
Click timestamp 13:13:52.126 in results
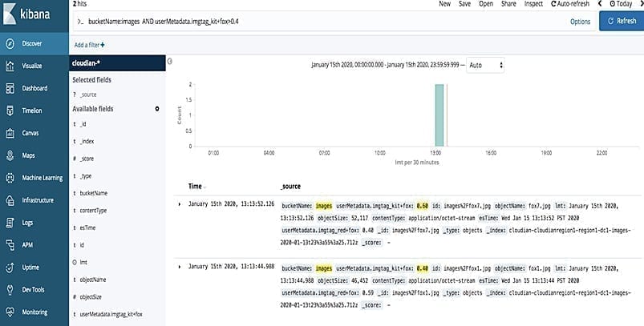[231, 203]
